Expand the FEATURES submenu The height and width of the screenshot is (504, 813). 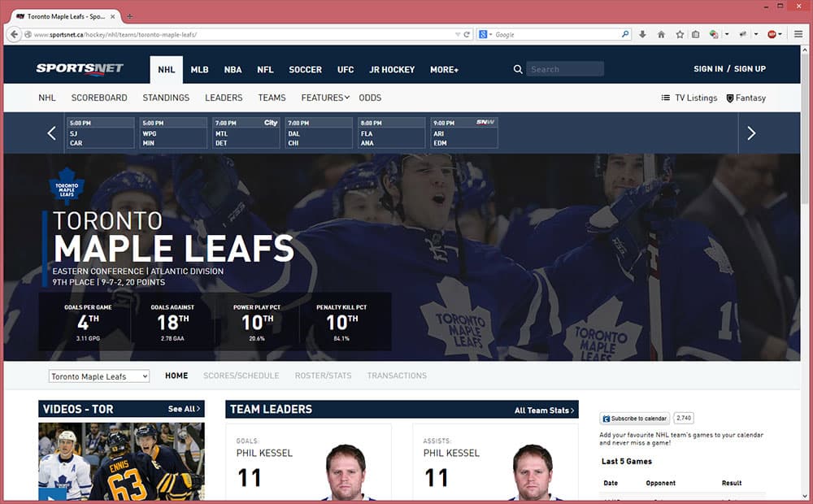[326, 98]
